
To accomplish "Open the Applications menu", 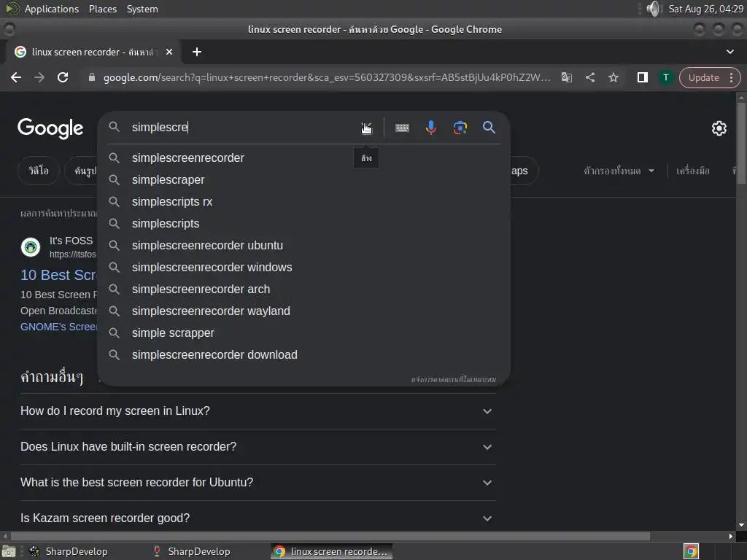I will coord(52,9).
